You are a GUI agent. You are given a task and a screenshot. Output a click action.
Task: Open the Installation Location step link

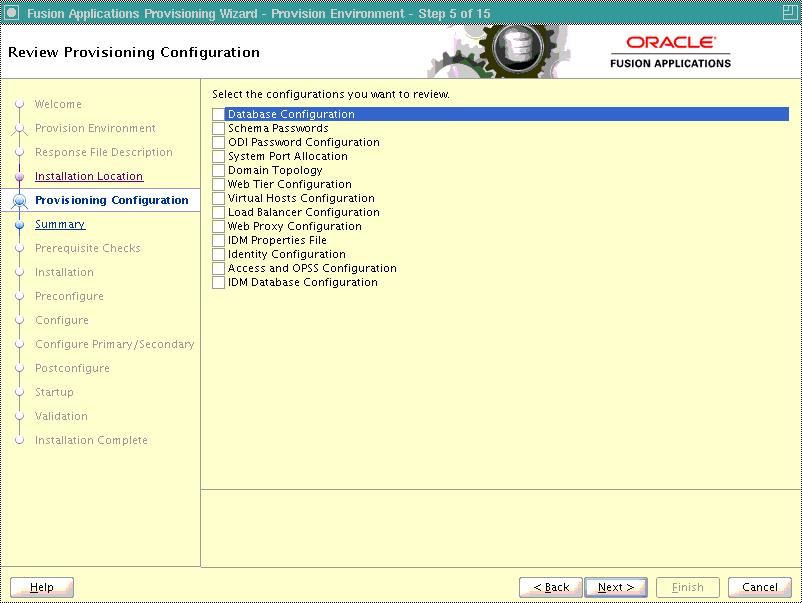tap(89, 176)
